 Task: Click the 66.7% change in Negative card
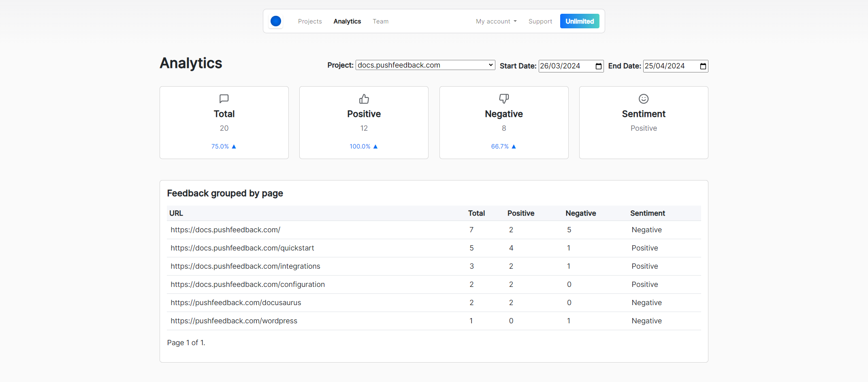tap(500, 146)
